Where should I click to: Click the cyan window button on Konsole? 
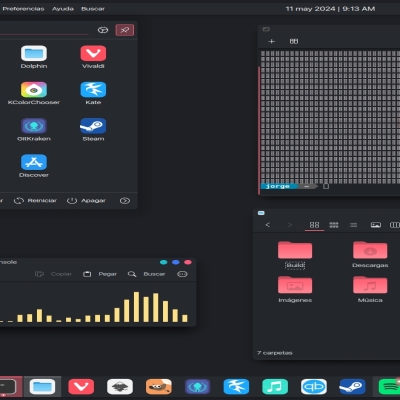(x=164, y=262)
